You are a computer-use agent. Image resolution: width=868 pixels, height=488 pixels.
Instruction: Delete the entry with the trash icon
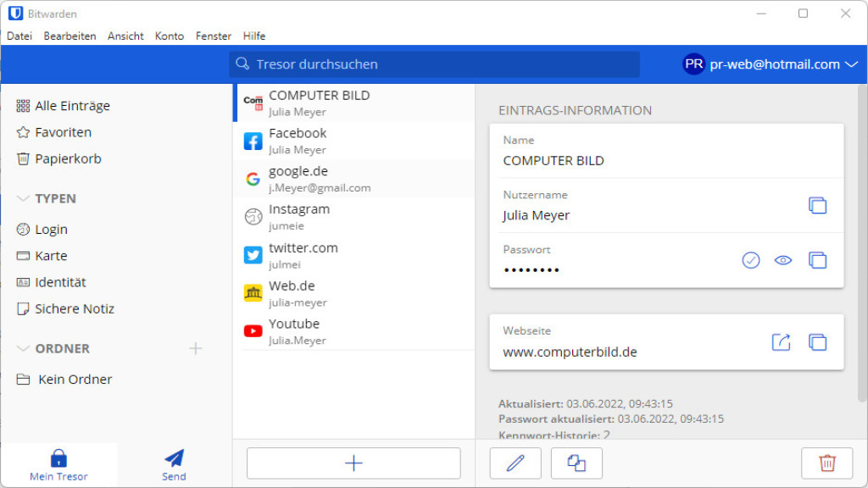tap(827, 463)
